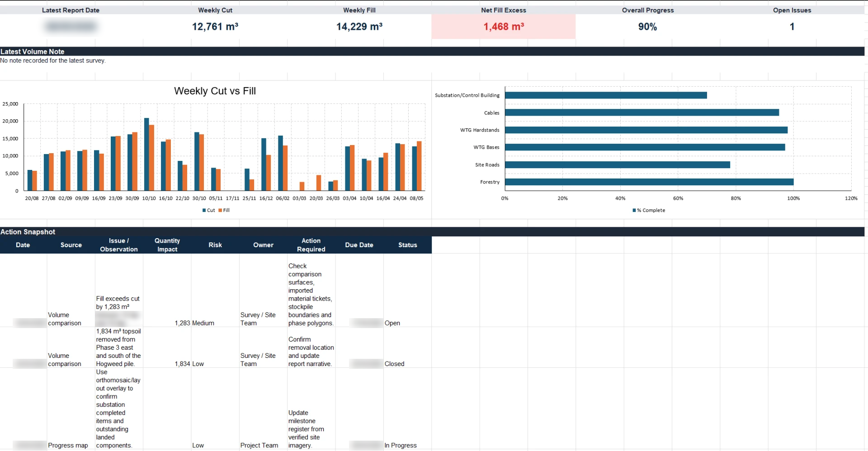Click the Open Issues count 1

792,27
